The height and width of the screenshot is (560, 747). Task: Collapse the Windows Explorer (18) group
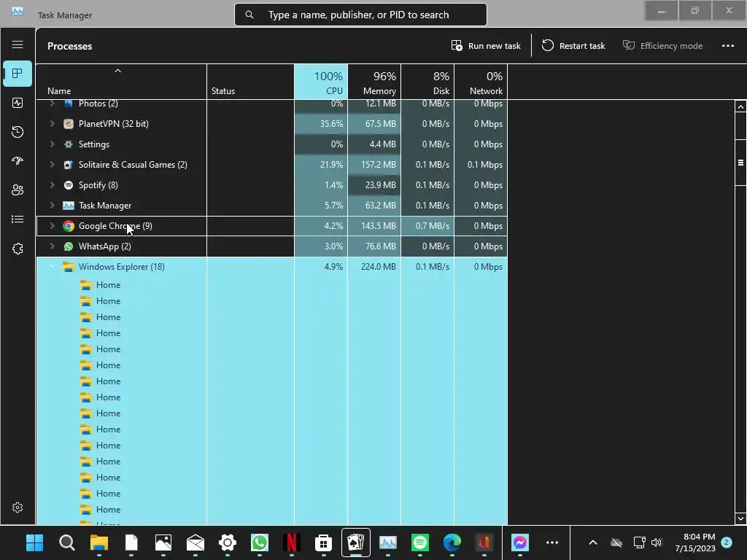(x=52, y=267)
